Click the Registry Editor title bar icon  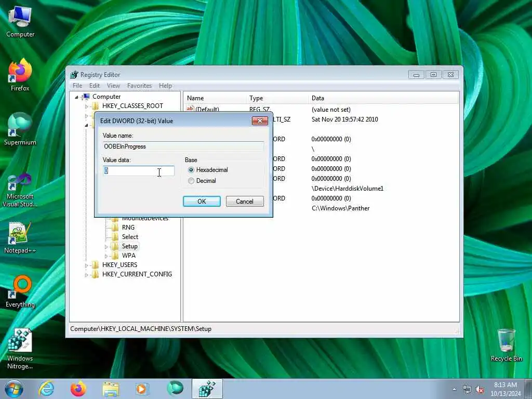(74, 75)
